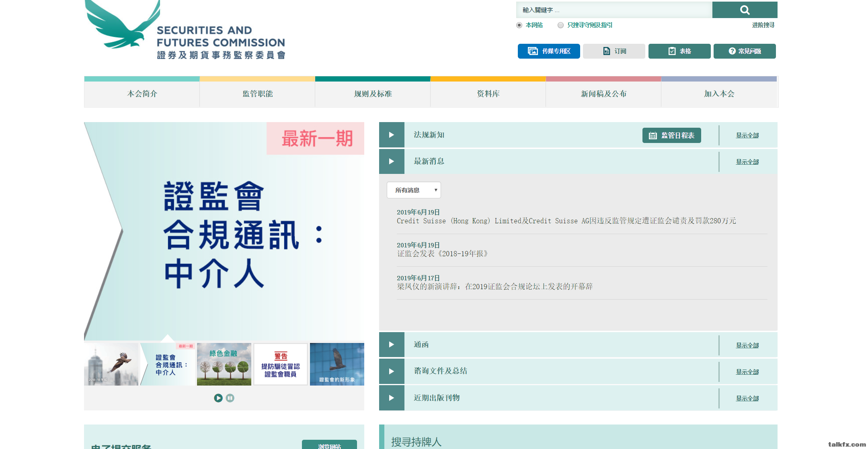Select the 警告 提防骗徒 carousel thumbnail
The image size is (868, 449).
pos(281,364)
